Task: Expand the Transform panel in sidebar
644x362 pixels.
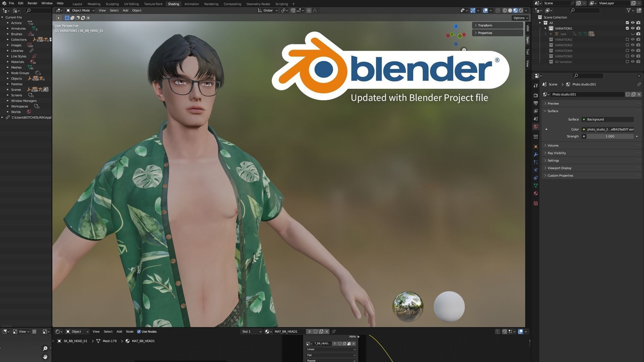Action: click(x=498, y=25)
